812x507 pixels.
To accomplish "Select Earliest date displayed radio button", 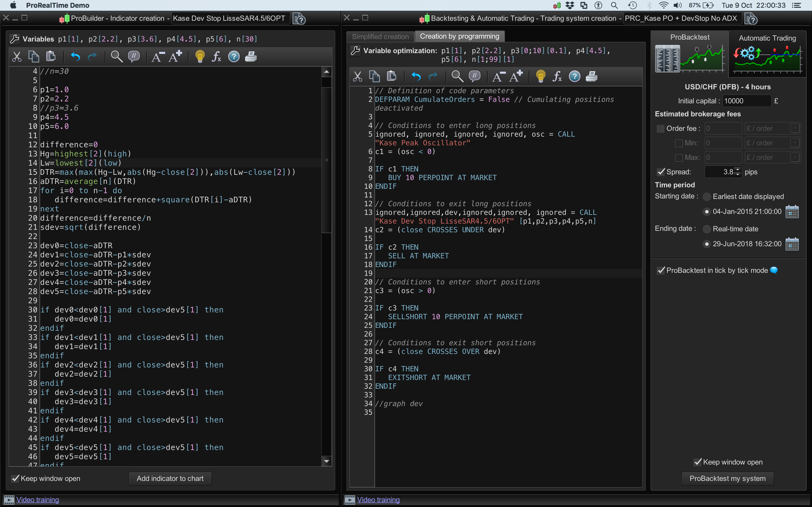I will [x=707, y=197].
